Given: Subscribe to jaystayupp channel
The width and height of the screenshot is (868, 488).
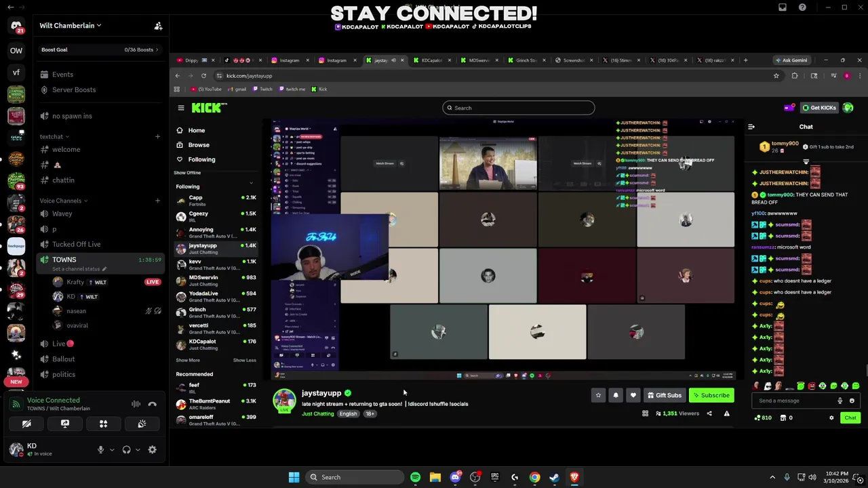Looking at the screenshot, I should tap(711, 395).
